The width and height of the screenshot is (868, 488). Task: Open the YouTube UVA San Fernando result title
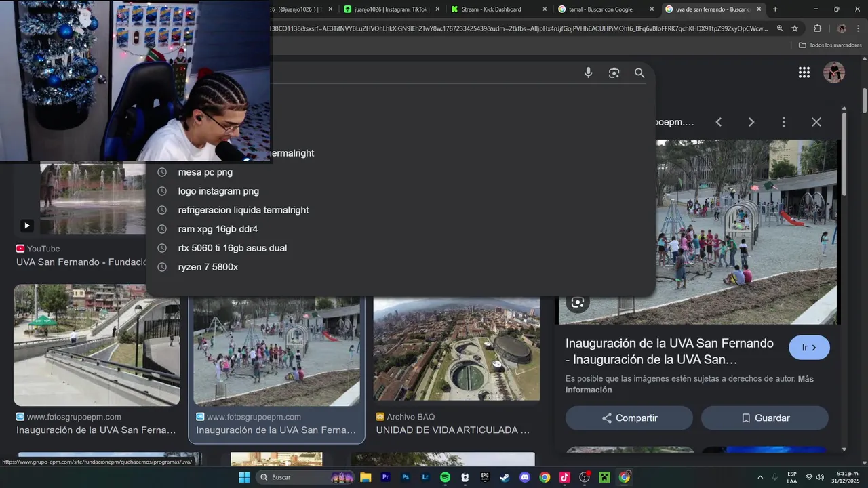click(x=81, y=262)
